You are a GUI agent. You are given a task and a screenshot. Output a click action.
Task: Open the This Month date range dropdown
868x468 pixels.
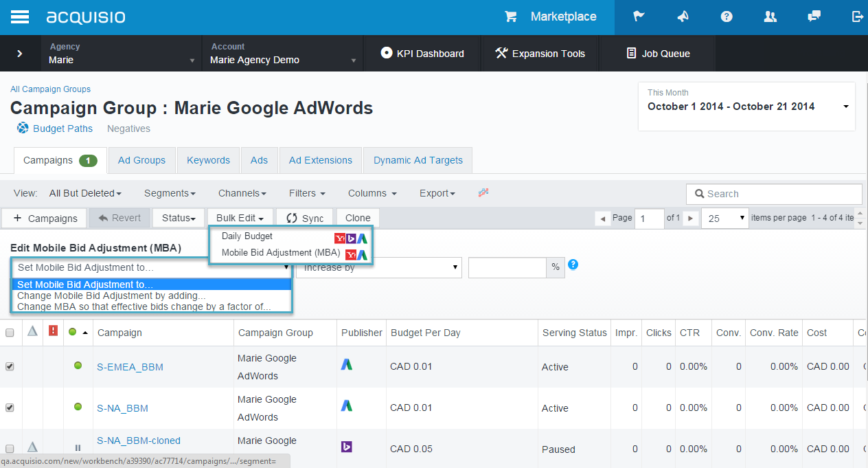pos(746,107)
